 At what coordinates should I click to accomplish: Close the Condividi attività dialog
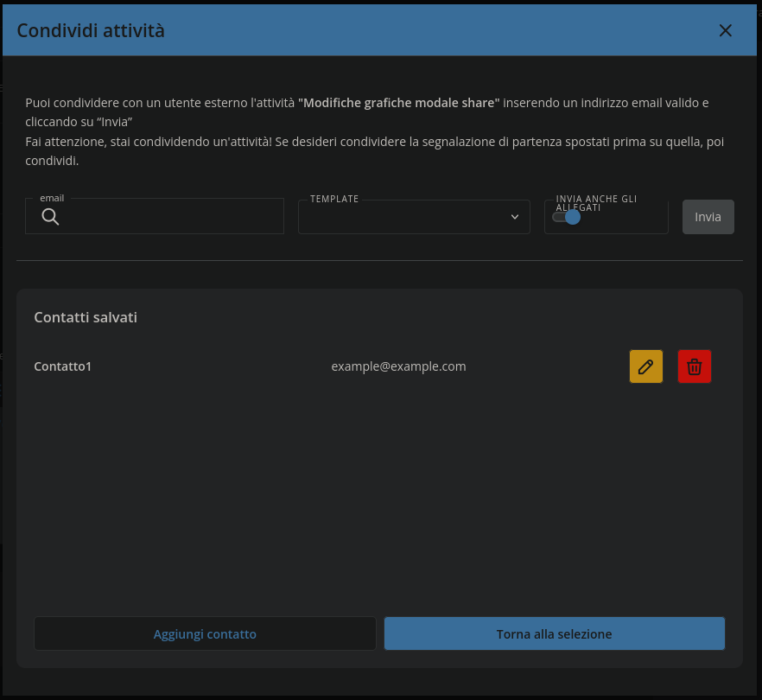pyautogui.click(x=725, y=31)
